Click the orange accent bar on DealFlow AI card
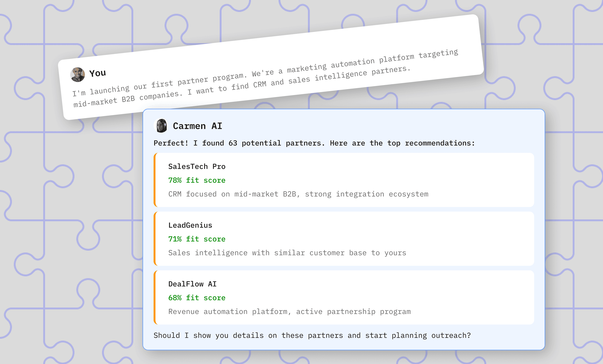The height and width of the screenshot is (364, 603). (155, 298)
